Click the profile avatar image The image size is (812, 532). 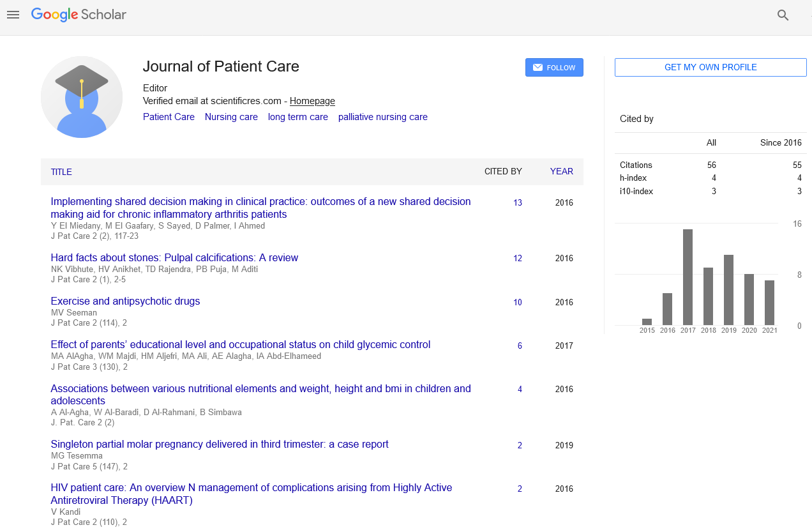(x=82, y=97)
